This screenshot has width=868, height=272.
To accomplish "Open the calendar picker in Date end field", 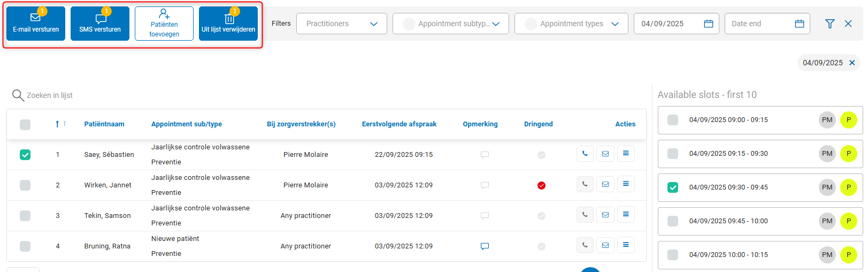I will [x=800, y=24].
